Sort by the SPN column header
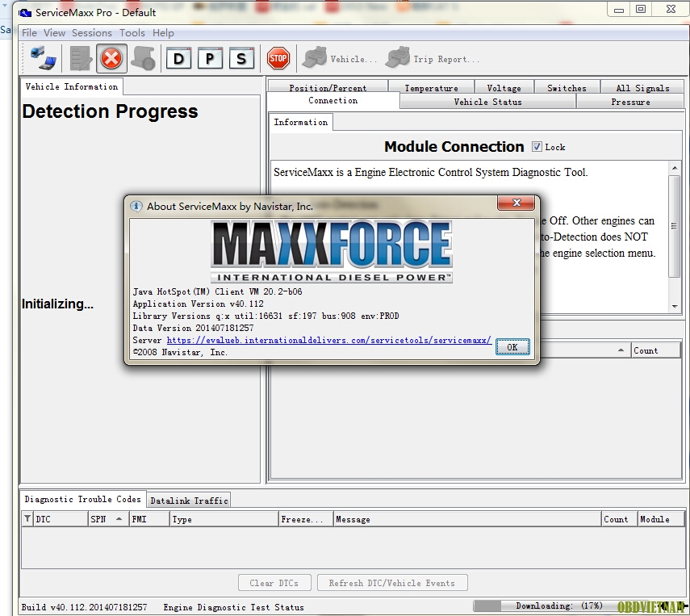Viewport: 690px width, 616px height. pos(108,519)
